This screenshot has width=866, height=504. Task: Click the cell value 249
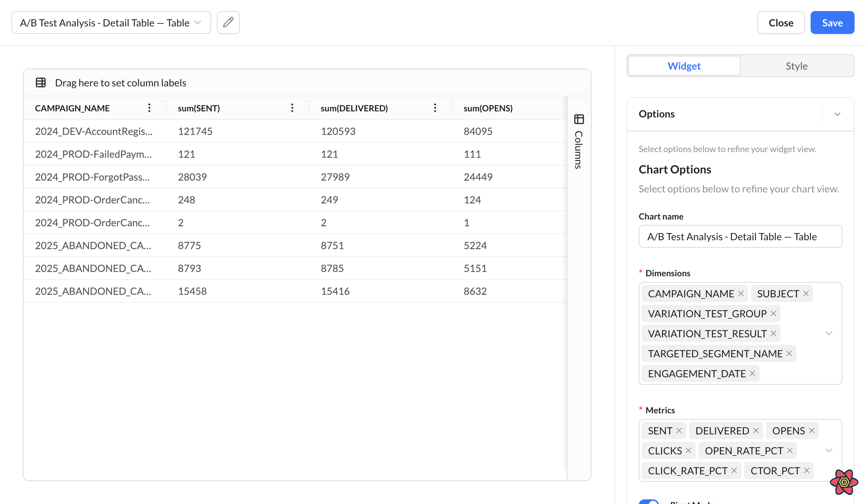click(329, 200)
